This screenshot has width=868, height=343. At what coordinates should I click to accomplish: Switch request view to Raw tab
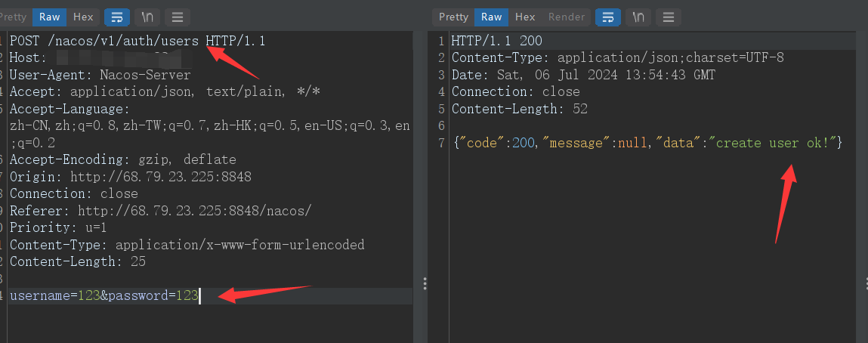coord(49,17)
